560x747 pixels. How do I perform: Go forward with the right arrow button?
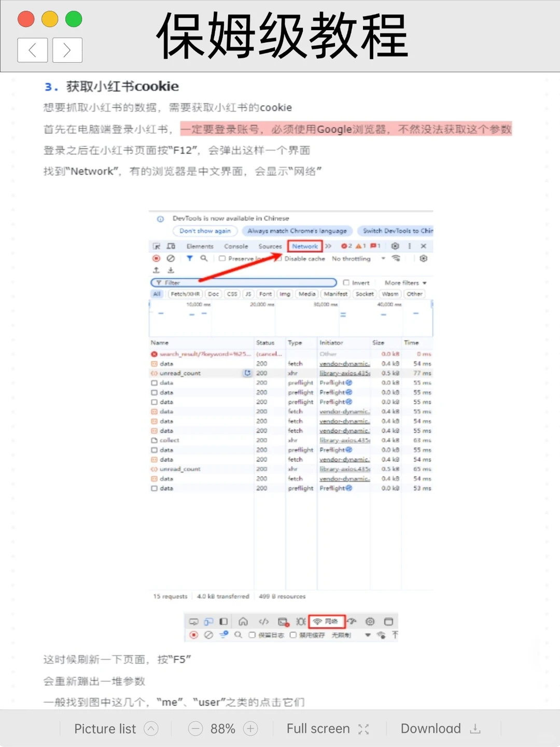(x=67, y=50)
